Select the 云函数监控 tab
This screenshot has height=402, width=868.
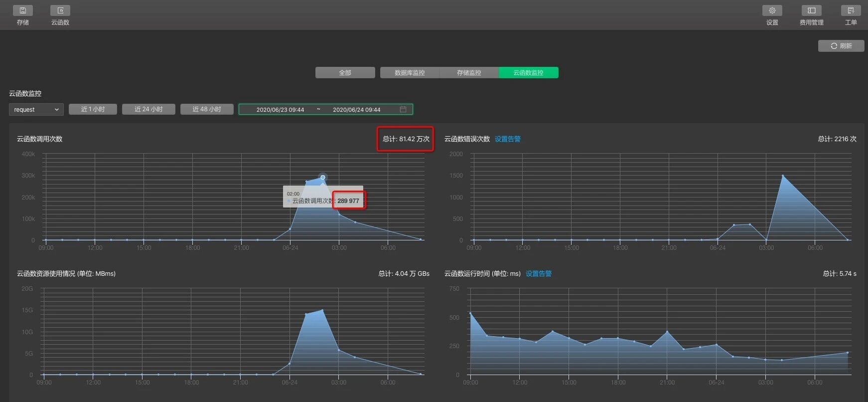(x=528, y=73)
